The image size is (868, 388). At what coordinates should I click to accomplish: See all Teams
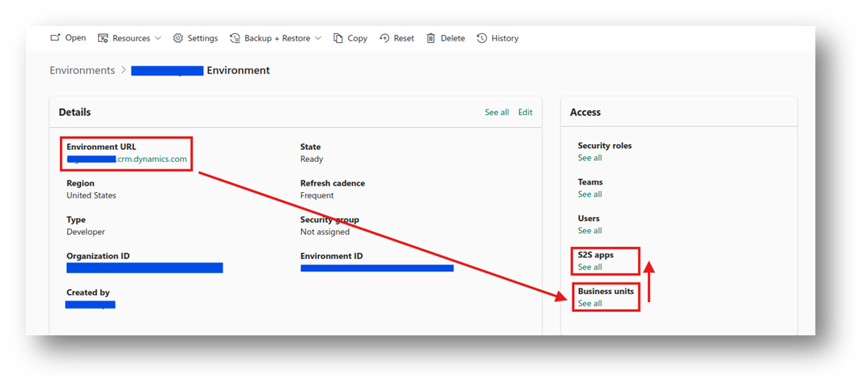click(589, 194)
